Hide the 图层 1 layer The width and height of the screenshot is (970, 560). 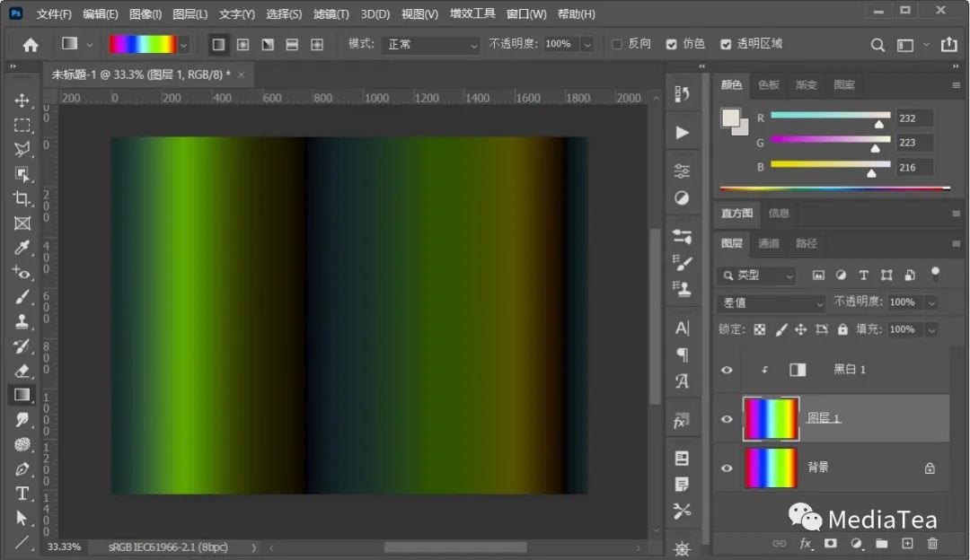(727, 419)
